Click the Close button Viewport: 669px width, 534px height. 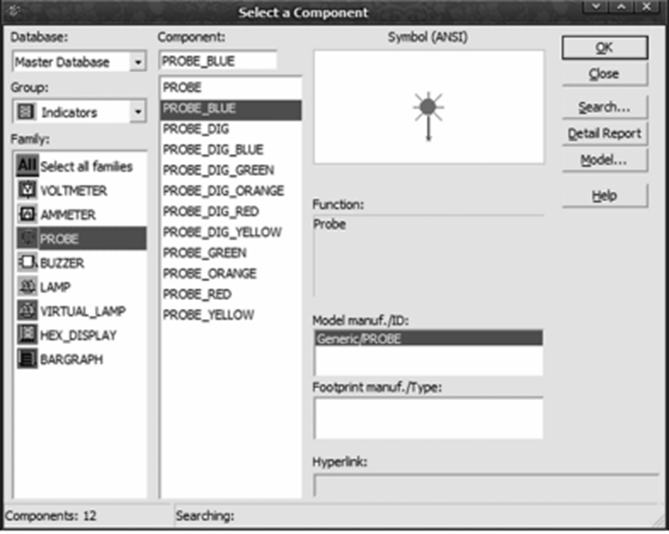(605, 74)
